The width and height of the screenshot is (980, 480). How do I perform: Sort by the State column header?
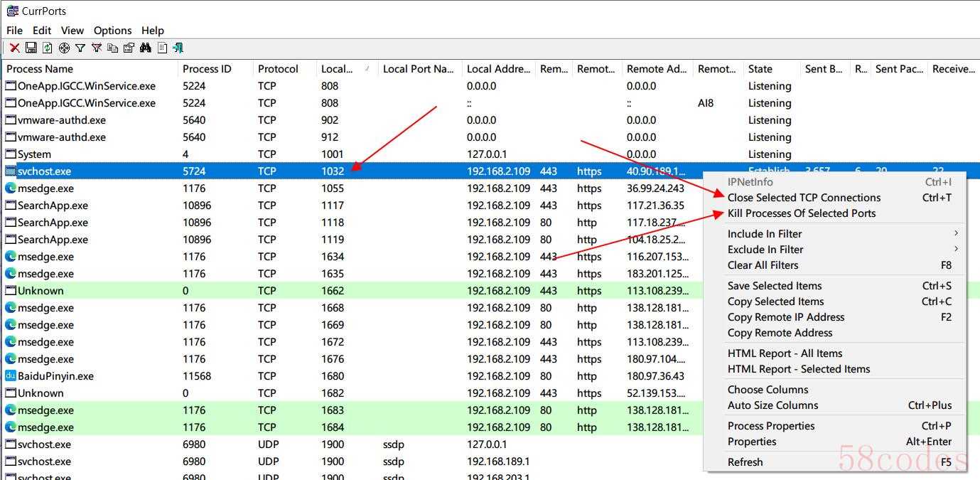772,69
